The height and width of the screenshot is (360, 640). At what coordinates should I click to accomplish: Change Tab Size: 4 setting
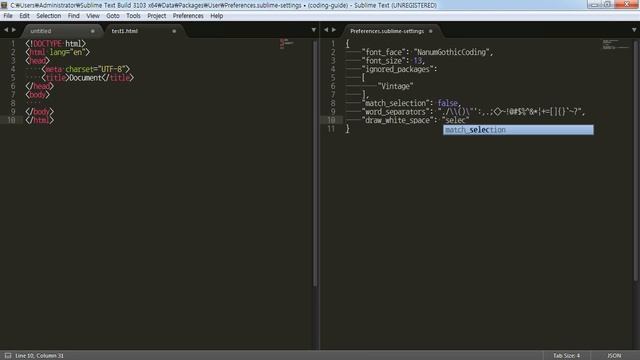pyautogui.click(x=567, y=356)
